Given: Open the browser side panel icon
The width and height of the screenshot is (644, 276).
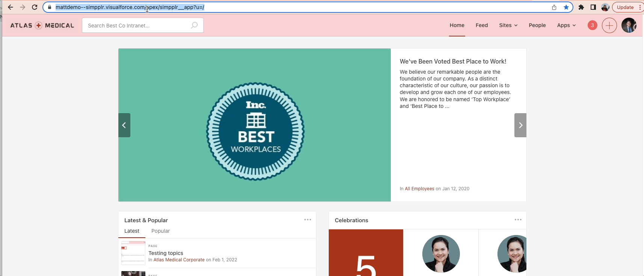Looking at the screenshot, I should [x=593, y=7].
